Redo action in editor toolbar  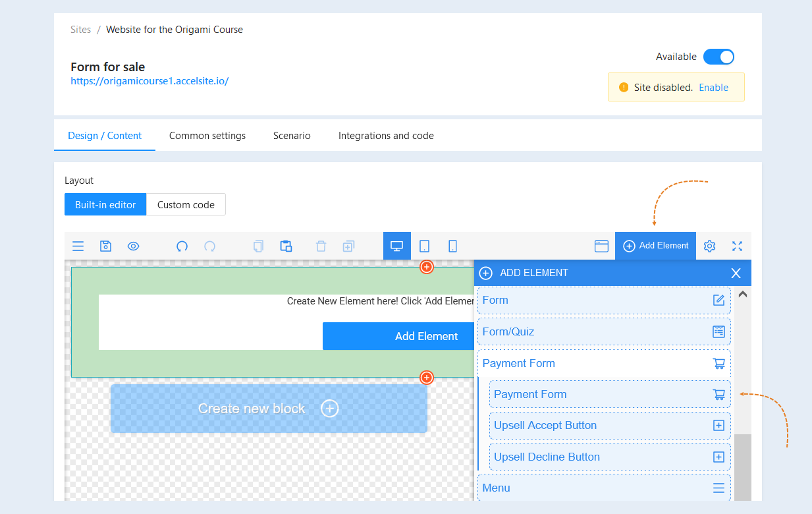pos(209,246)
